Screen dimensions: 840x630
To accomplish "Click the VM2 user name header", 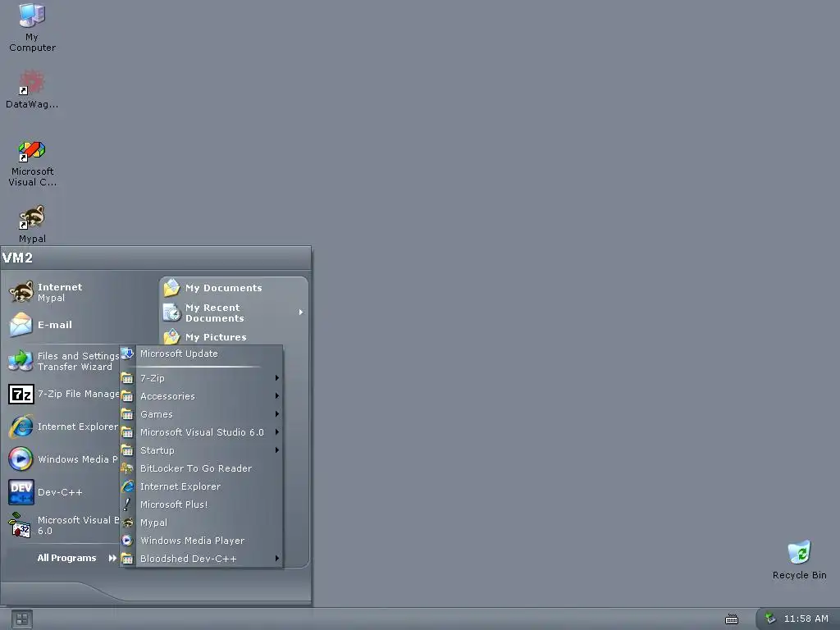I will (x=18, y=258).
